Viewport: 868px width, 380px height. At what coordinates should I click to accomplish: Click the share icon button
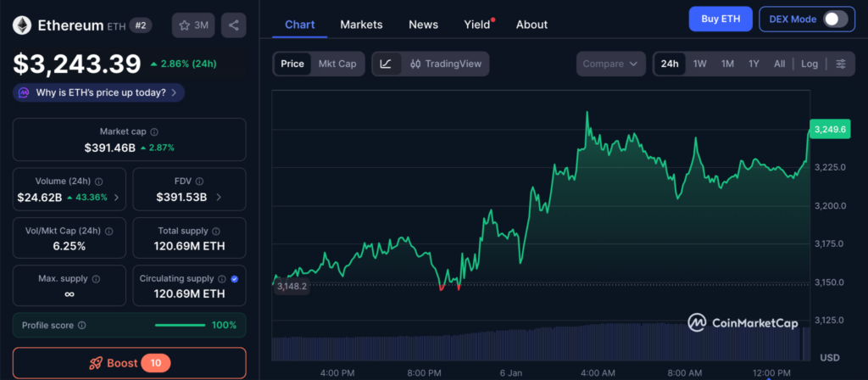233,25
